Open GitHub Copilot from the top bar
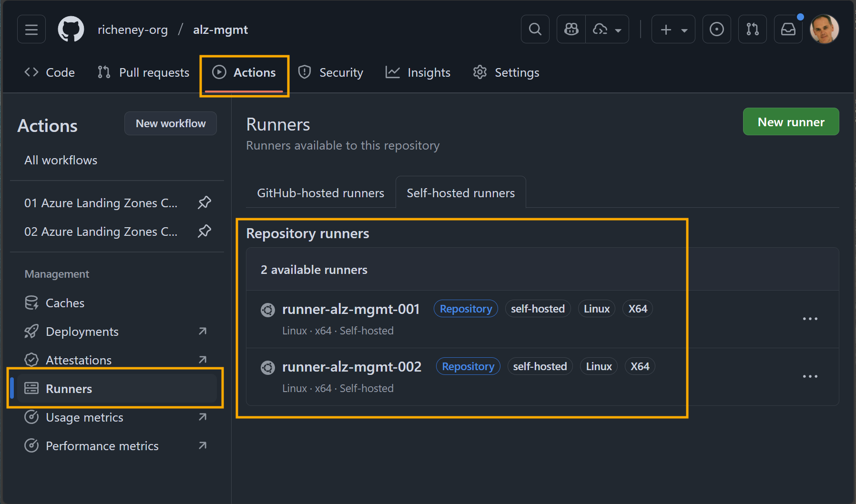 tap(571, 29)
